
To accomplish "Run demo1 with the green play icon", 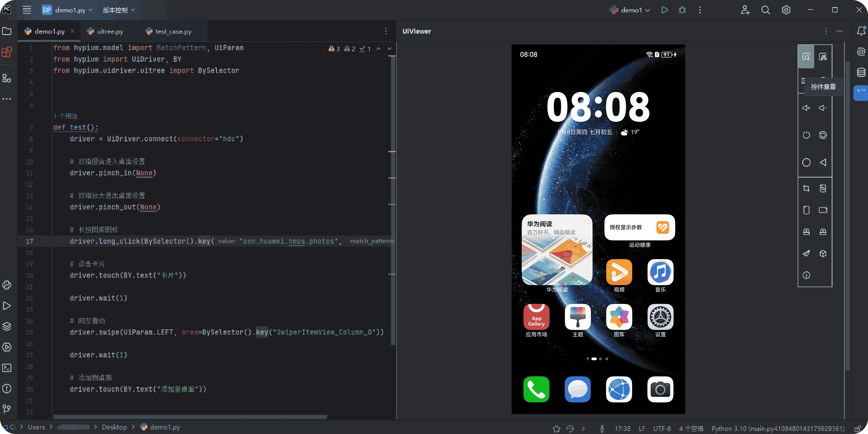I will (665, 10).
